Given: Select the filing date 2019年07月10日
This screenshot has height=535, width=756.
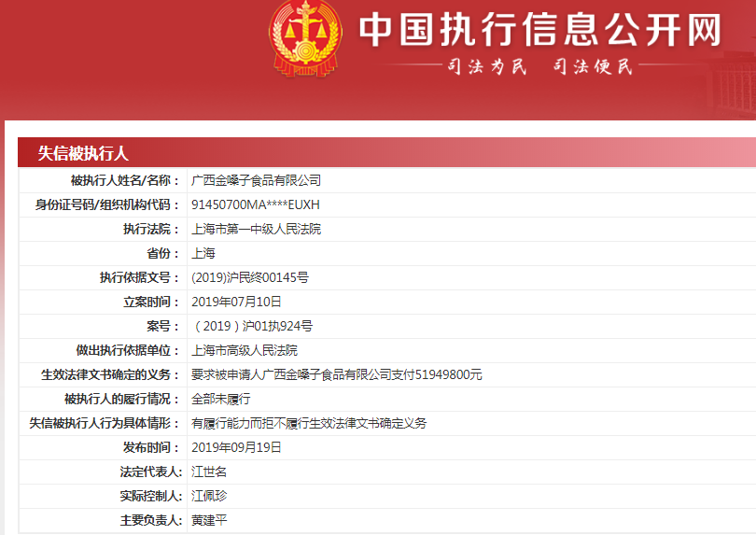Looking at the screenshot, I should (x=236, y=302).
